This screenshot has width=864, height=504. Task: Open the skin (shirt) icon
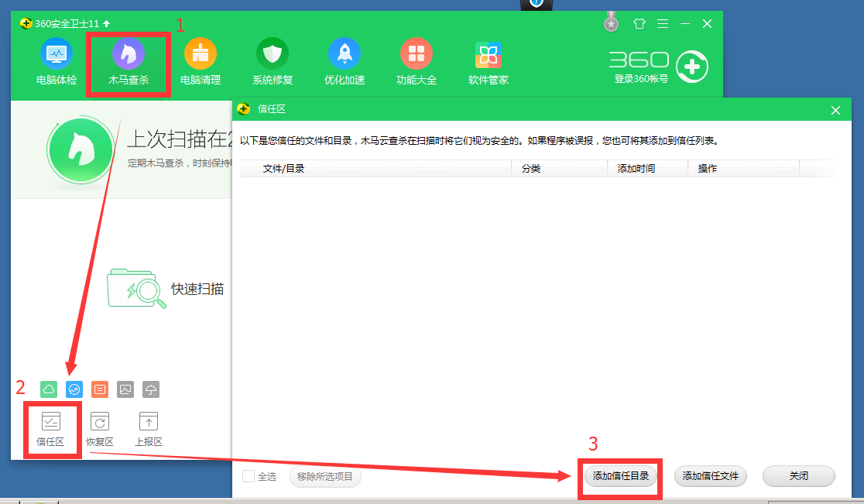(639, 24)
